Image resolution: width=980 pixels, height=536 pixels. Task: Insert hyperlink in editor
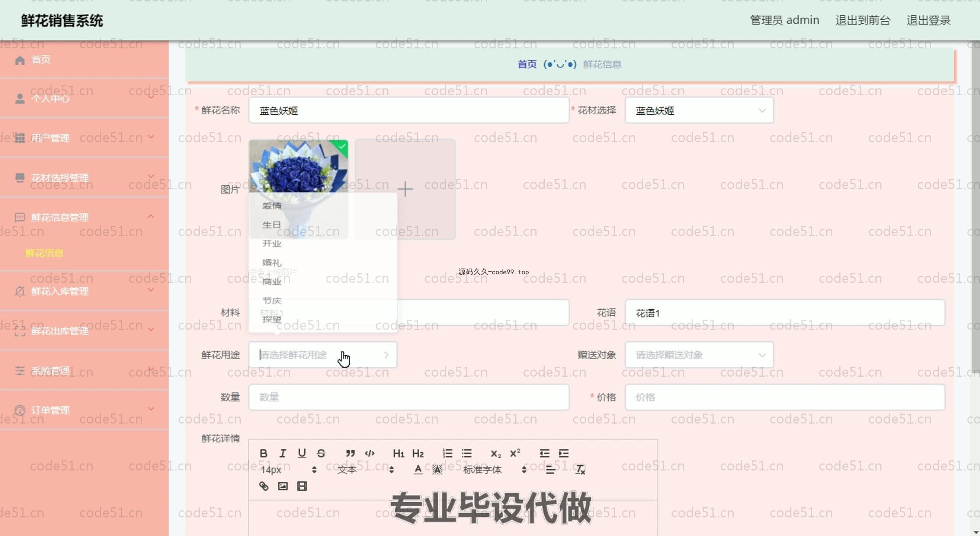[264, 486]
